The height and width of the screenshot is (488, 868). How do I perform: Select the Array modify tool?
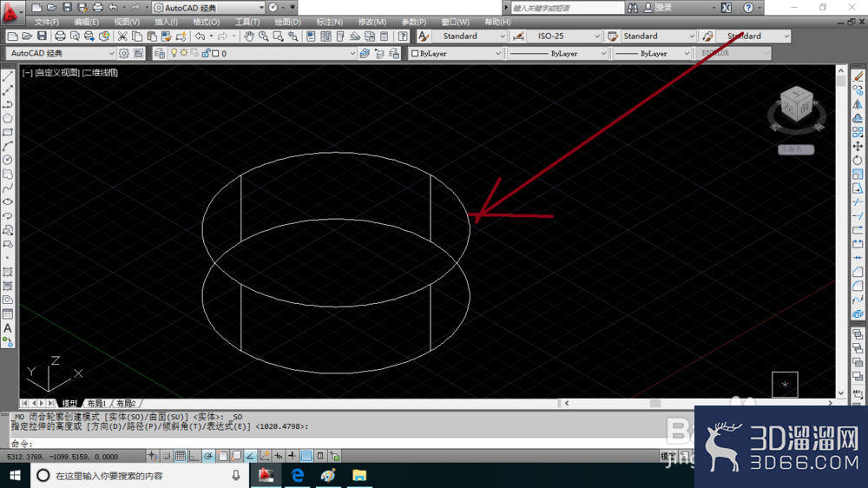click(x=858, y=132)
